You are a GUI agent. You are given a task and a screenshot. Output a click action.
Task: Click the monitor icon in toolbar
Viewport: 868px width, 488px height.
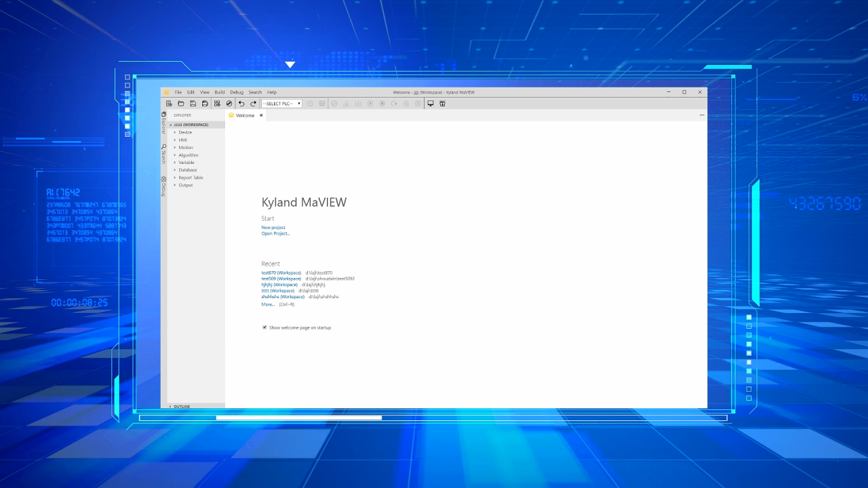pyautogui.click(x=431, y=104)
